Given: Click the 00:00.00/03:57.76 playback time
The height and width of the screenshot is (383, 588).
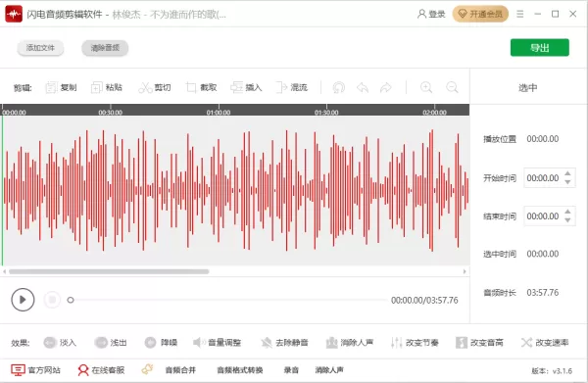Looking at the screenshot, I should click(424, 300).
